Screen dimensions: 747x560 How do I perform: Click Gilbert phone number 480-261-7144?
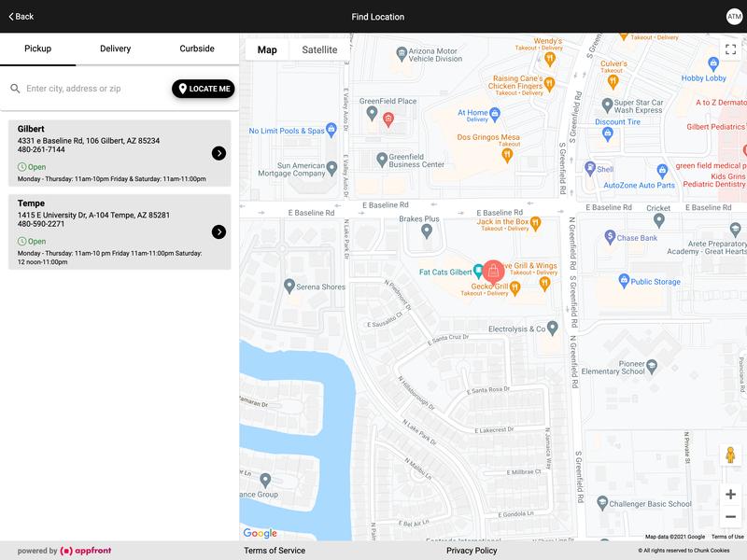(x=41, y=149)
